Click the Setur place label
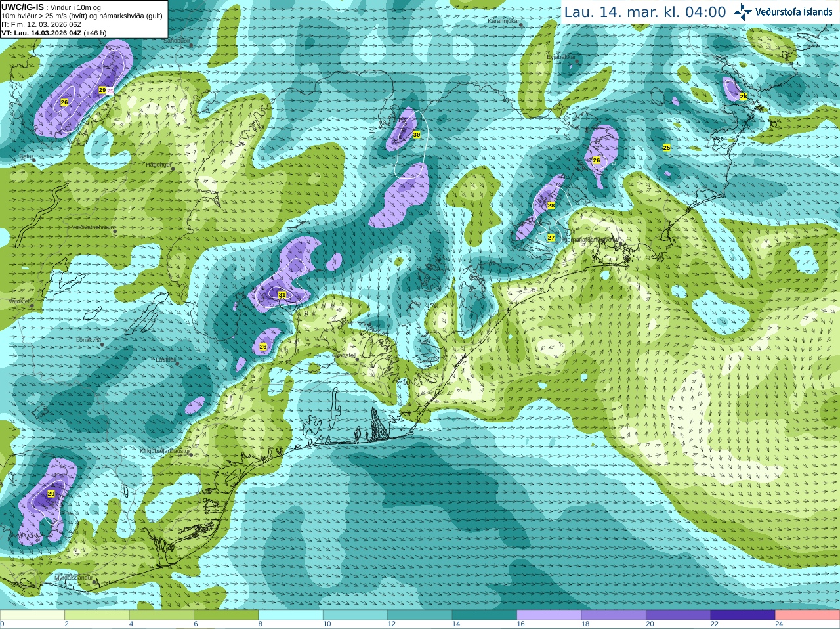The width and height of the screenshot is (840, 629). (x=26, y=157)
